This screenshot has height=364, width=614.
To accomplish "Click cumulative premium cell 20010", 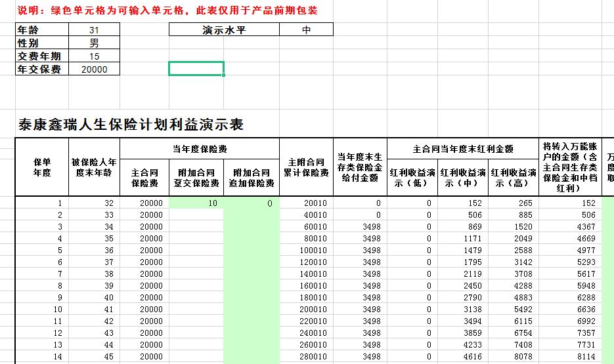I will coord(306,203).
